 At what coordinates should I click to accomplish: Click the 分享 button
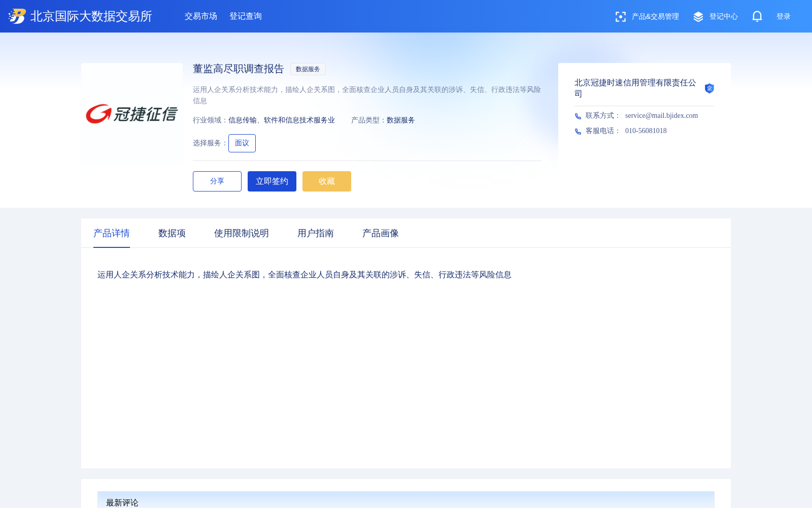coord(217,181)
